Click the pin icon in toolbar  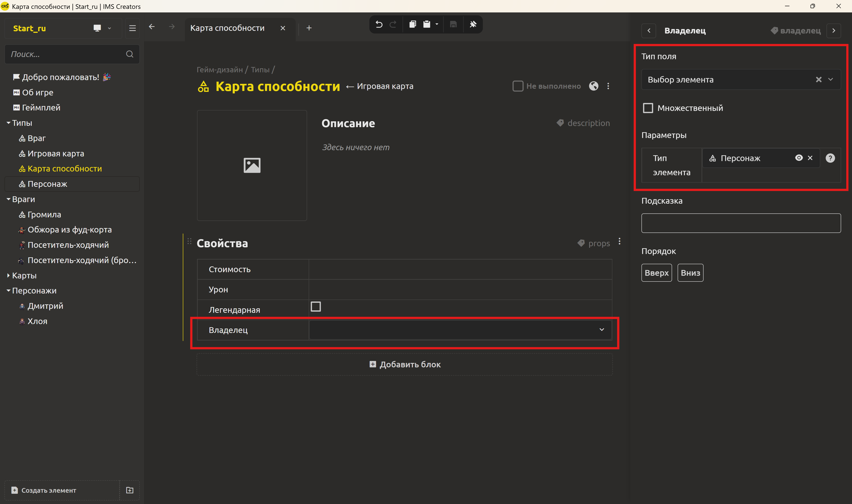coord(473,24)
